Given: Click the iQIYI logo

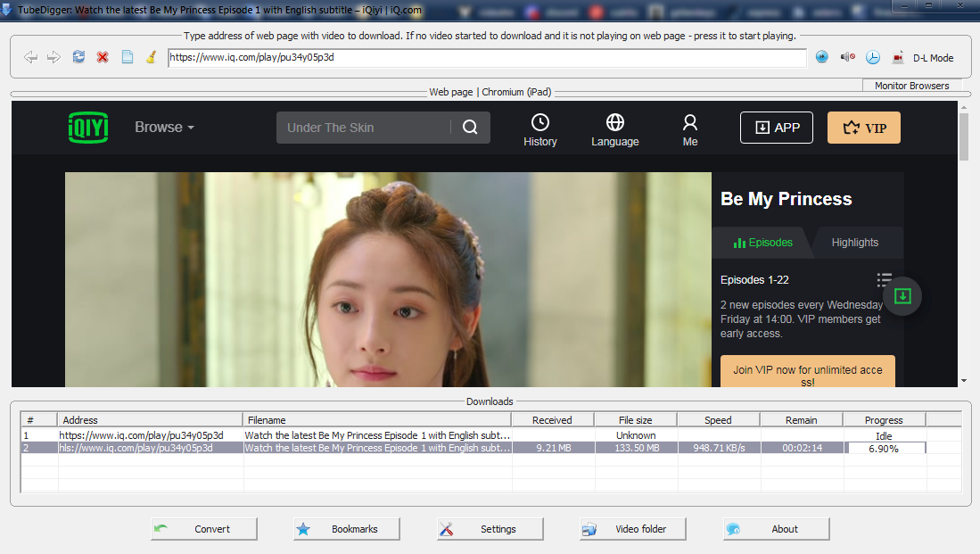Looking at the screenshot, I should click(x=88, y=127).
